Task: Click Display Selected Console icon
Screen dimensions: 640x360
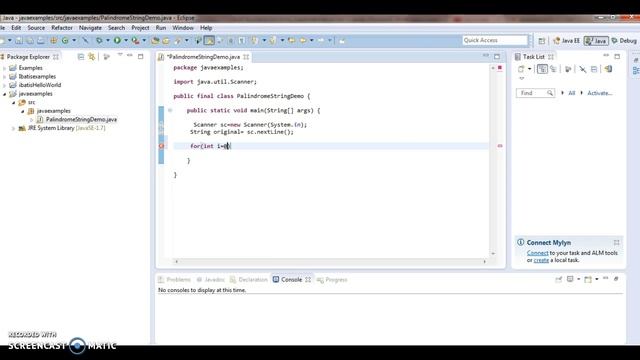Action: point(570,280)
